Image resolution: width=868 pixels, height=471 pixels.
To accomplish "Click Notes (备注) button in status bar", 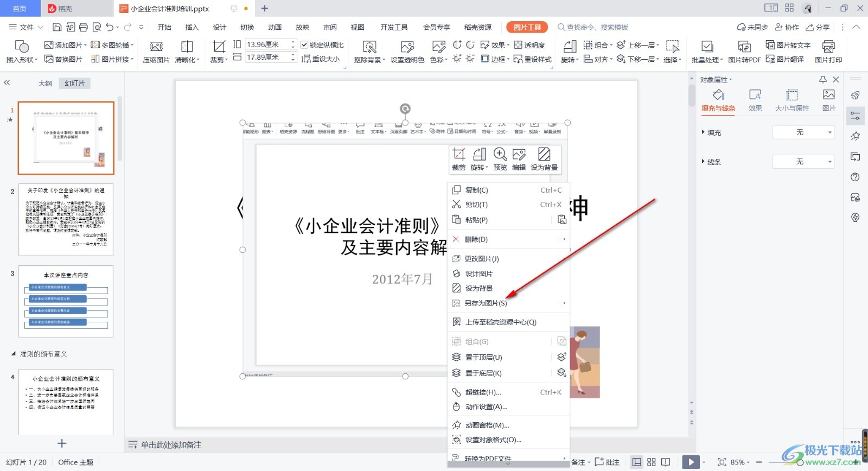I will click(x=578, y=462).
